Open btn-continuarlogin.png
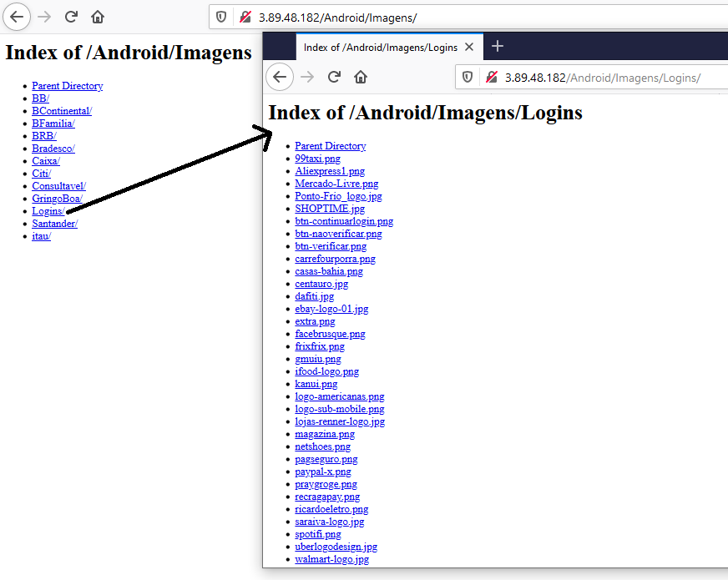 344,221
